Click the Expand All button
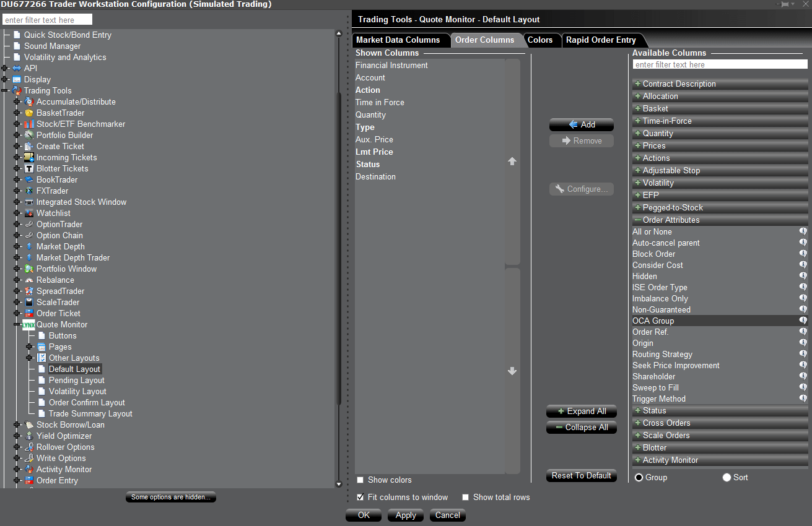The image size is (812, 526). click(x=582, y=412)
